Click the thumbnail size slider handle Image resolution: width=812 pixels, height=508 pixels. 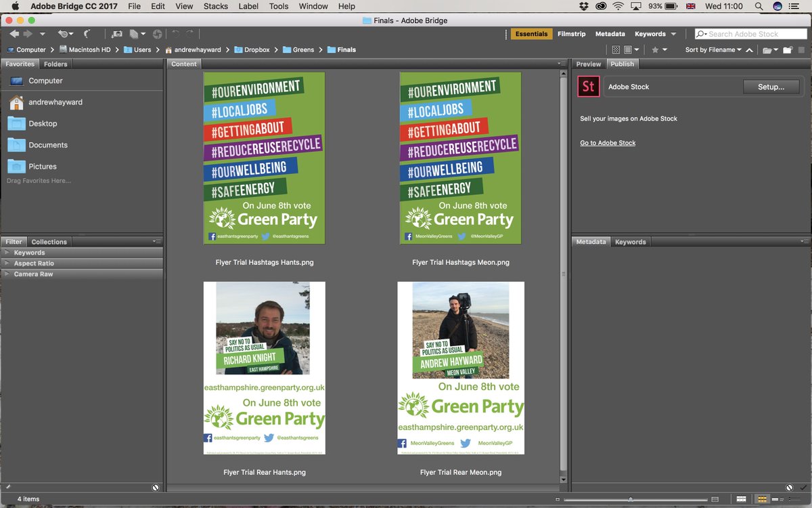631,499
